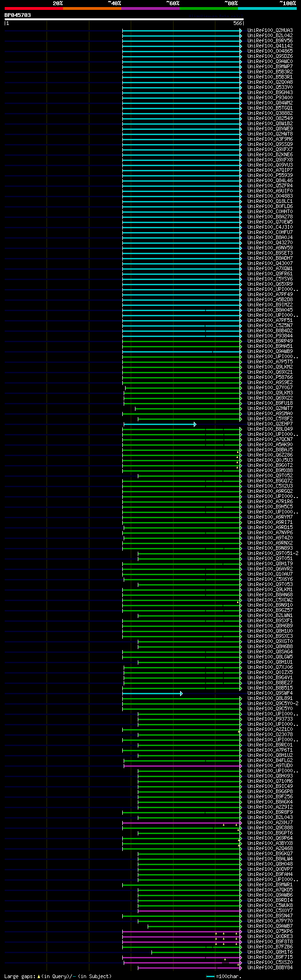Open the last hit UniRef100_B8BY84
This screenshot has width=301, height=980.
(270, 967)
